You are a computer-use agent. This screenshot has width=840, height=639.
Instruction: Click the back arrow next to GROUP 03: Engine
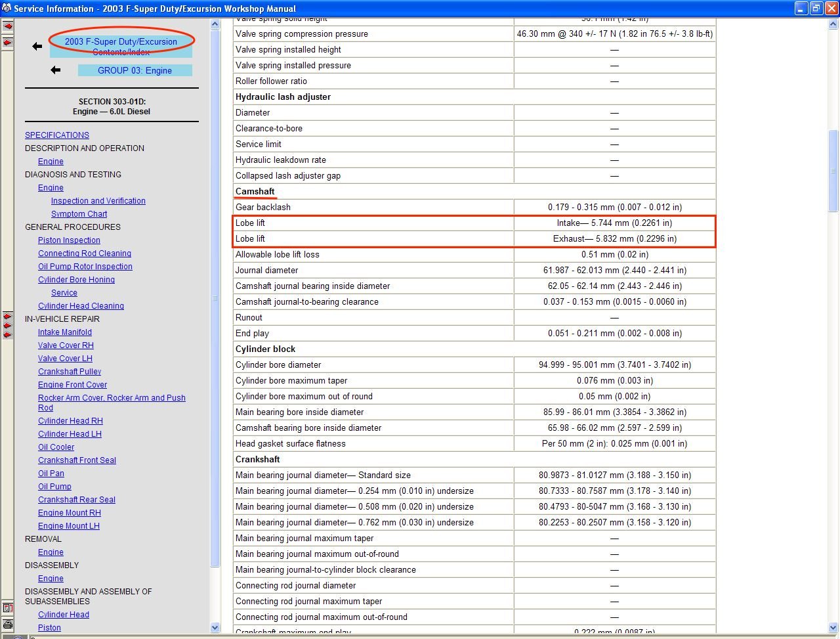(x=55, y=70)
